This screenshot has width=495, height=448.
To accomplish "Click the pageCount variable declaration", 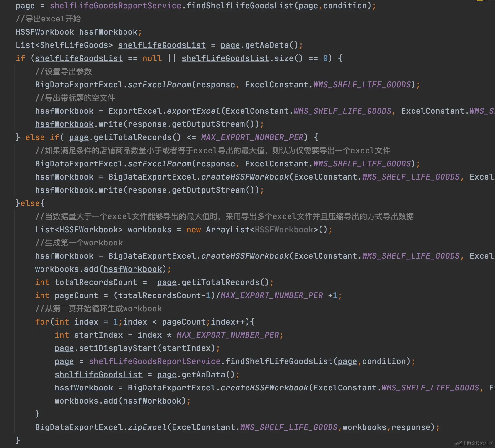I will [x=76, y=295].
